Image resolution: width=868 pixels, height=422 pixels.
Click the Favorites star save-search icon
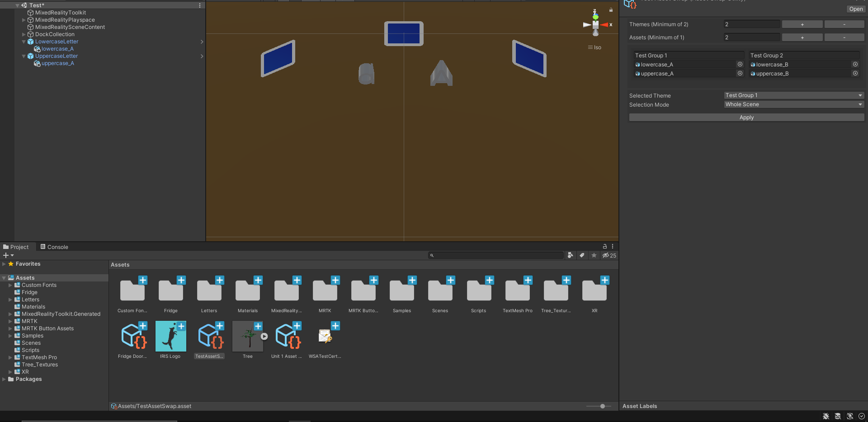[594, 255]
